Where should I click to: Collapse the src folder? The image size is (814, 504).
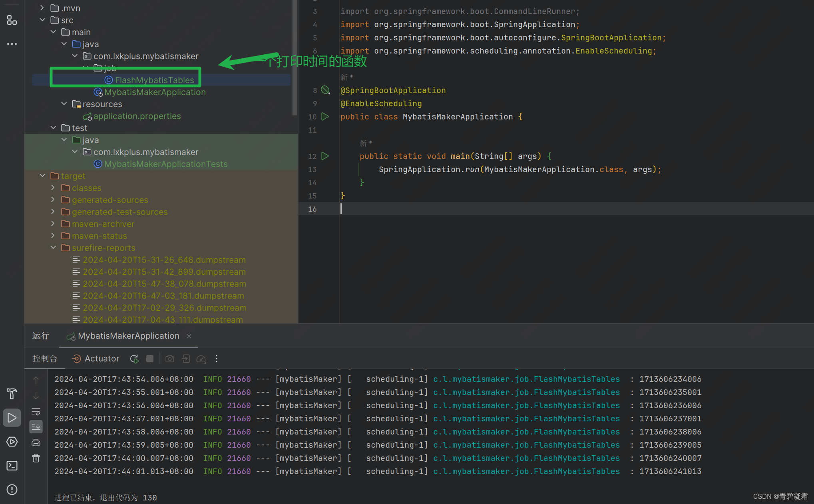point(42,20)
